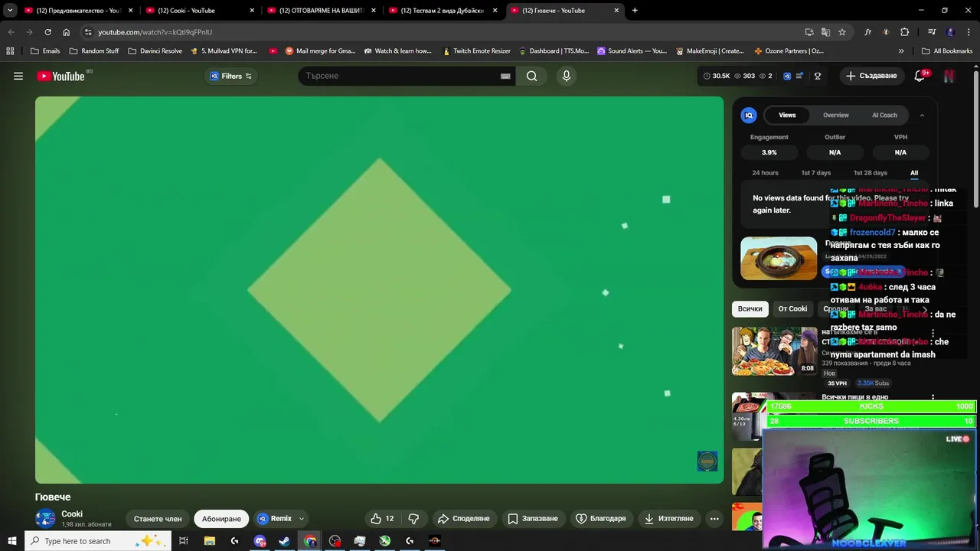Open the extensions puzzle icon
980x551 pixels.
point(904,32)
